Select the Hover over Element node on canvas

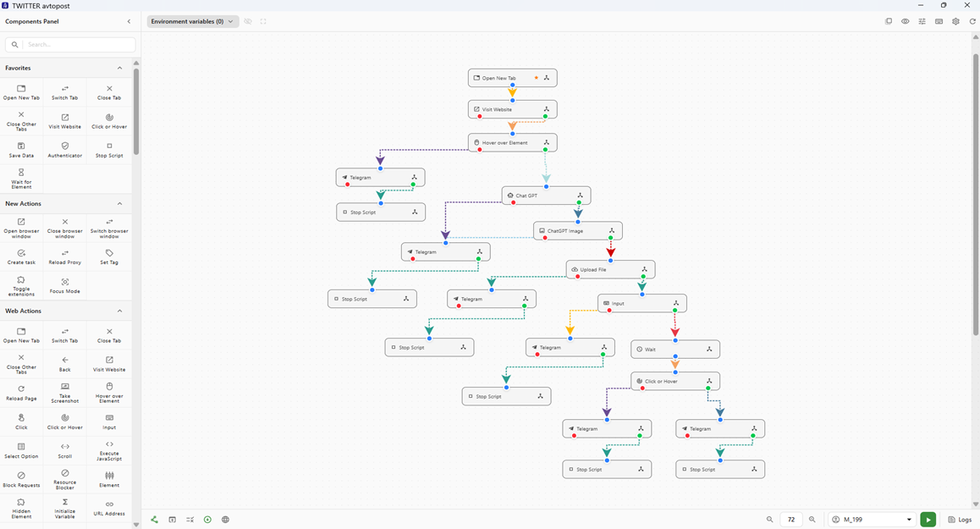click(513, 142)
